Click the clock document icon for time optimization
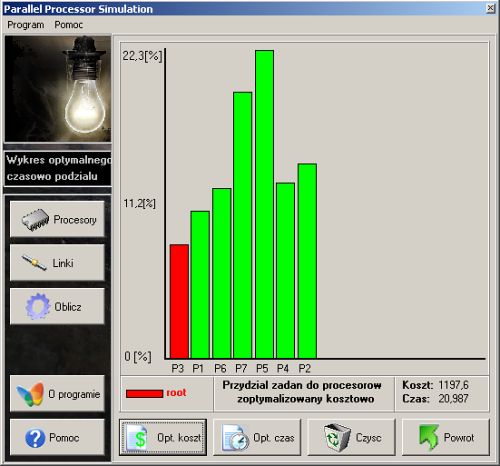500x466 pixels. coord(235,438)
